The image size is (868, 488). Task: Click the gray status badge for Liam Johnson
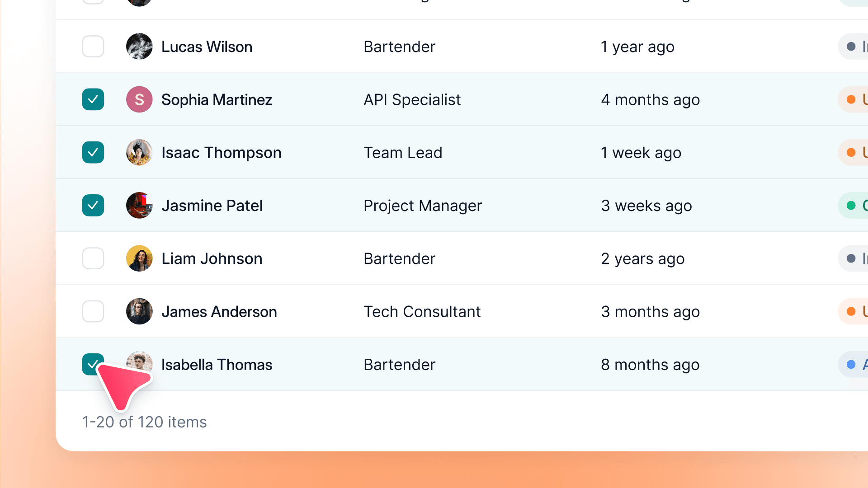tap(854, 258)
